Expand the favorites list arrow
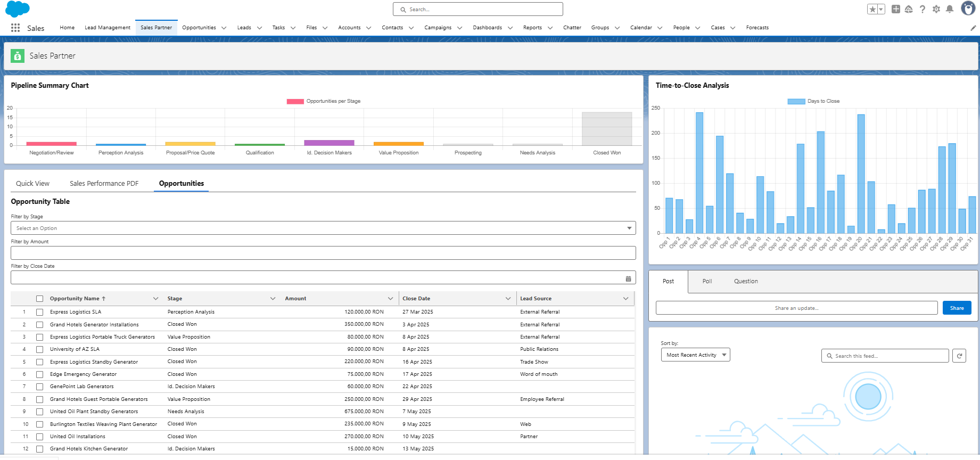Screen dimensions: 980x460 [x=881, y=9]
